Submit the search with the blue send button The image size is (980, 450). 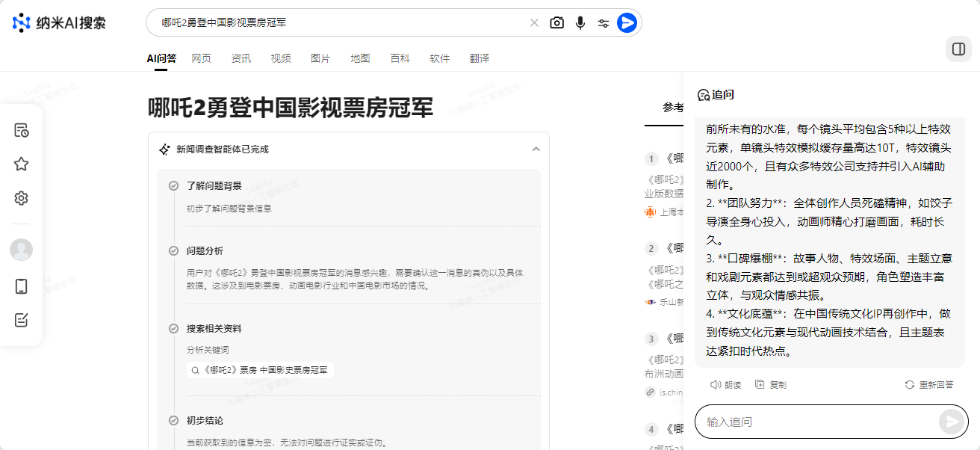[x=627, y=22]
